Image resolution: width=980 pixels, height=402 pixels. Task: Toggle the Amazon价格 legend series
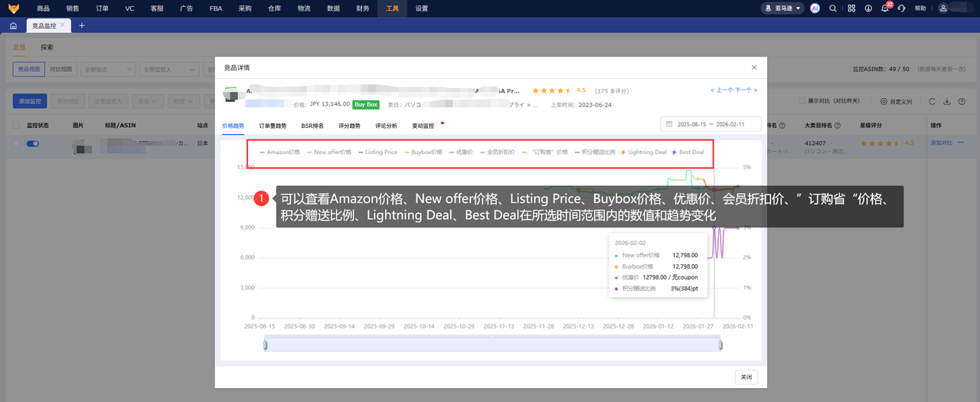coord(280,152)
